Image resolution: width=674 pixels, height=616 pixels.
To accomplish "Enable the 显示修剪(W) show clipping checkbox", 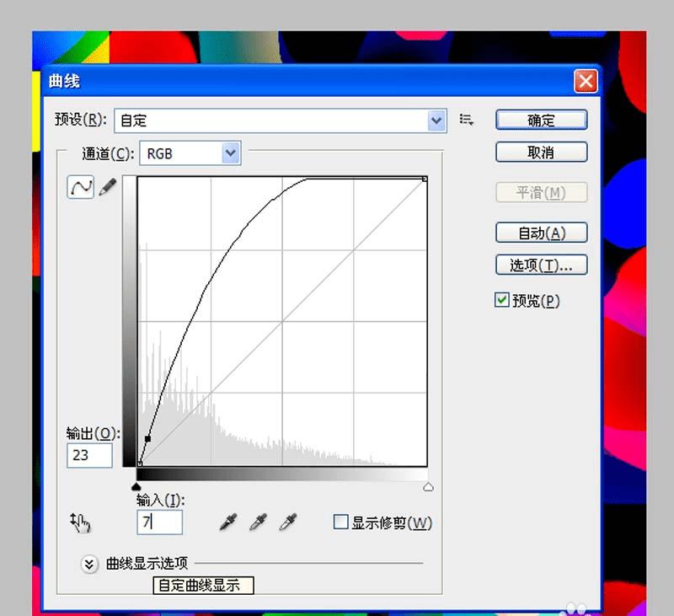I will [x=340, y=522].
